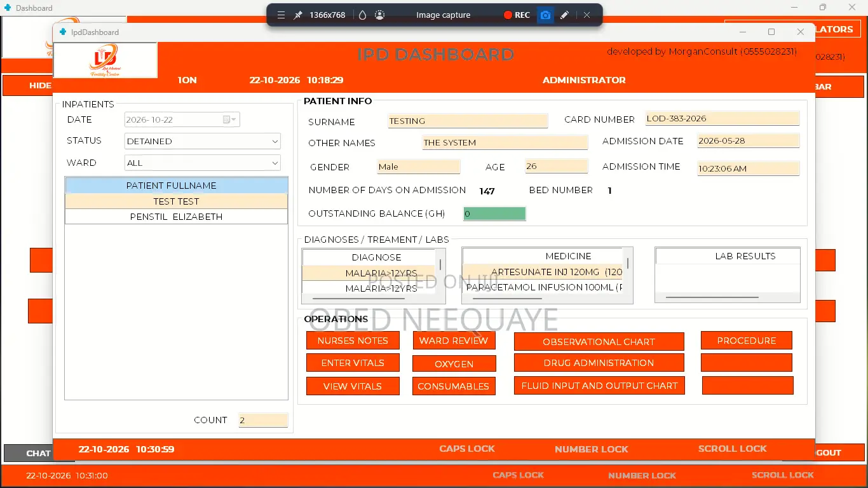The image size is (868, 488).
Task: Open the DATE calendar picker
Action: [229, 119]
